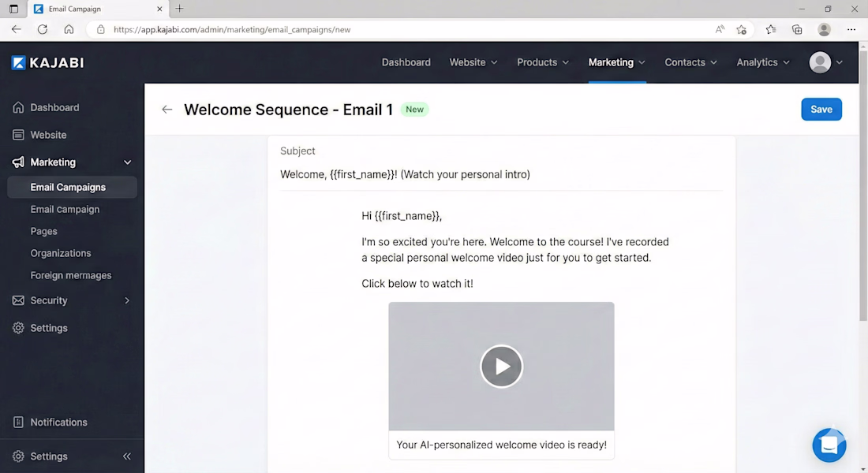Open Foreign mermages sidebar item
The width and height of the screenshot is (868, 473).
(x=71, y=275)
